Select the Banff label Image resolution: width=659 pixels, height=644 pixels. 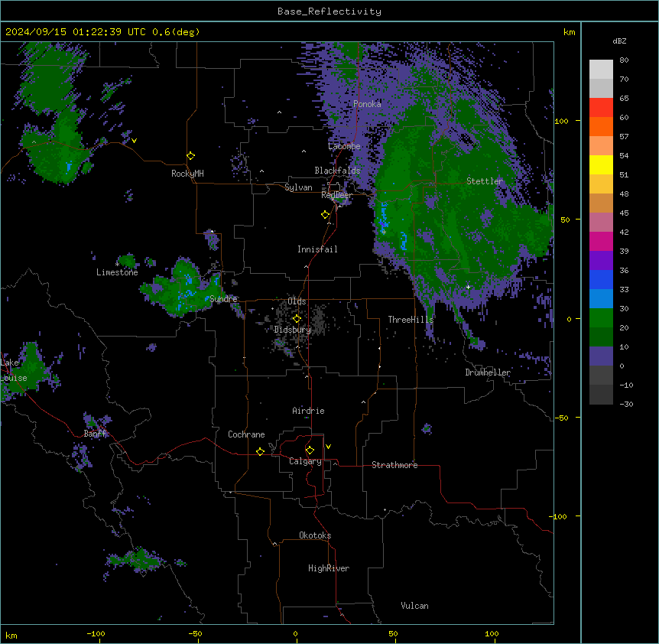tap(96, 434)
